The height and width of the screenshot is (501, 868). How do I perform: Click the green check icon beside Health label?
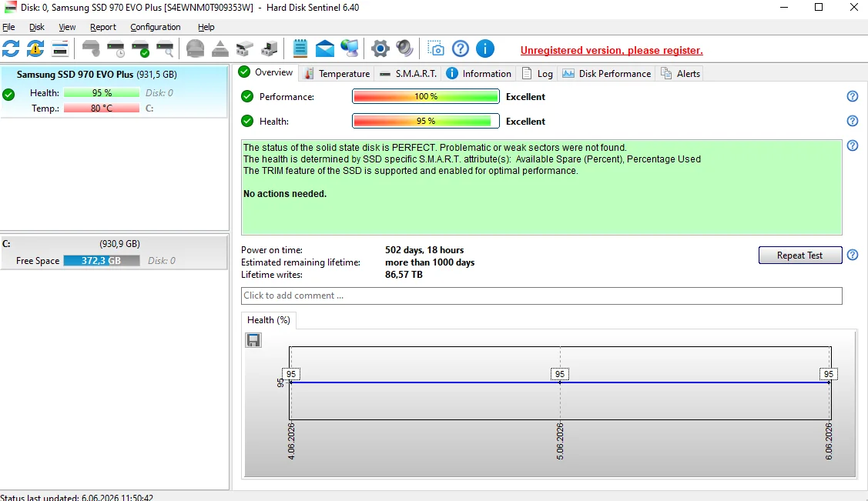(247, 121)
